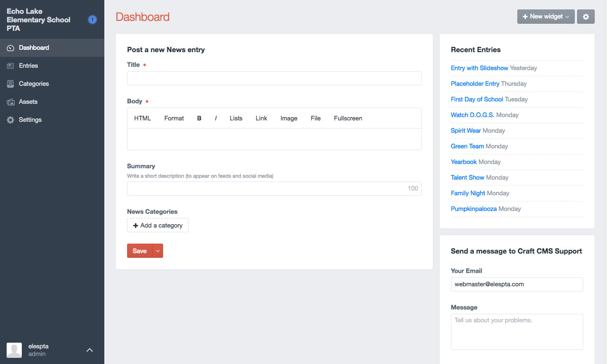This screenshot has height=364, width=607.
Task: Expand the Save button options arrow
Action: tap(158, 251)
